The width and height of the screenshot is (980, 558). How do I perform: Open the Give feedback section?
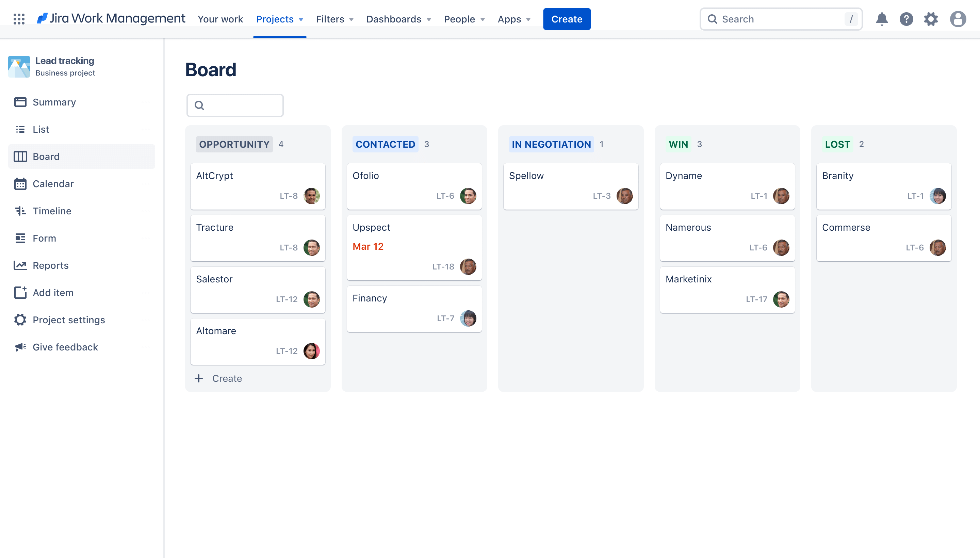(x=65, y=347)
